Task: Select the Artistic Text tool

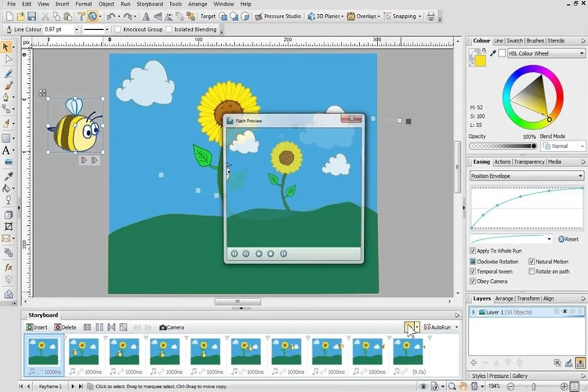Action: 6,150
